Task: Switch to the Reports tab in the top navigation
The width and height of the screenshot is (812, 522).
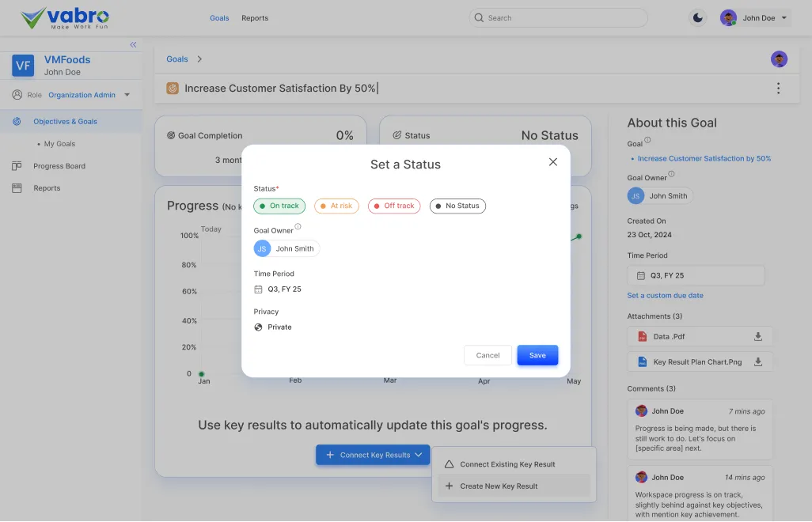Action: (254, 17)
